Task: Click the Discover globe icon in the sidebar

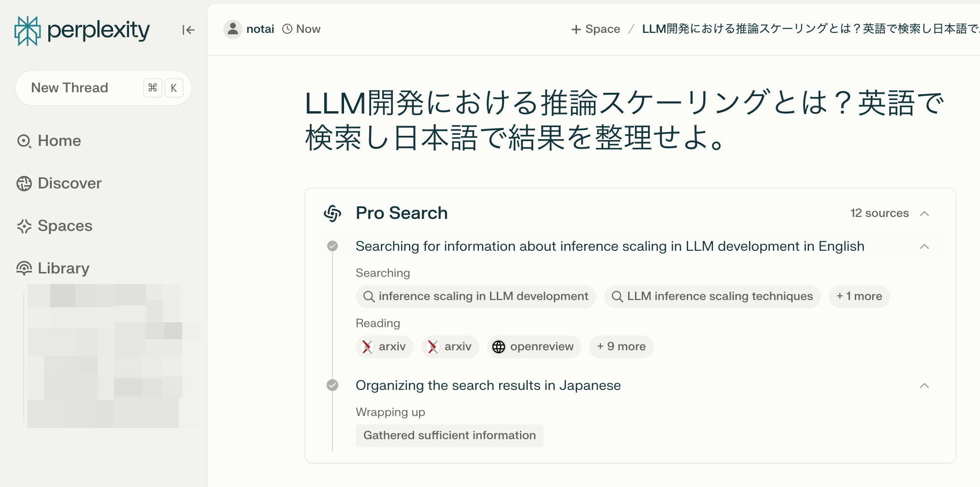Action: point(24,184)
